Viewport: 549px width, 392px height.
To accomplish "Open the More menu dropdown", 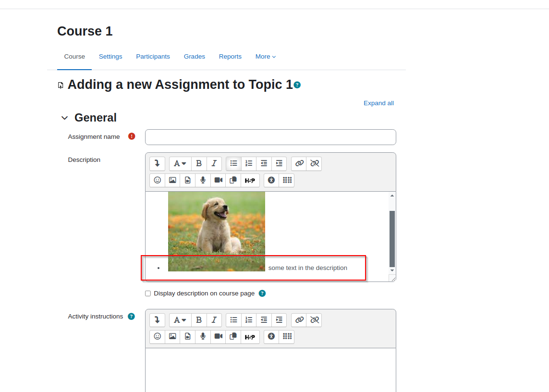I will (x=266, y=57).
